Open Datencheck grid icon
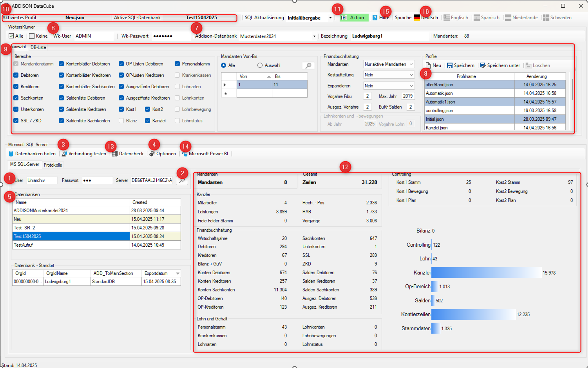588x368 pixels. 115,153
